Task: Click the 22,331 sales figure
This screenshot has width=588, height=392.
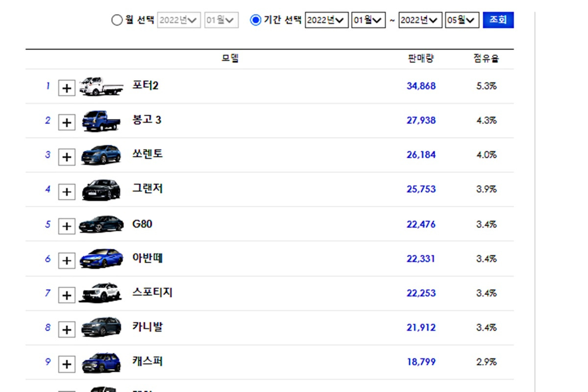Action: 421,259
